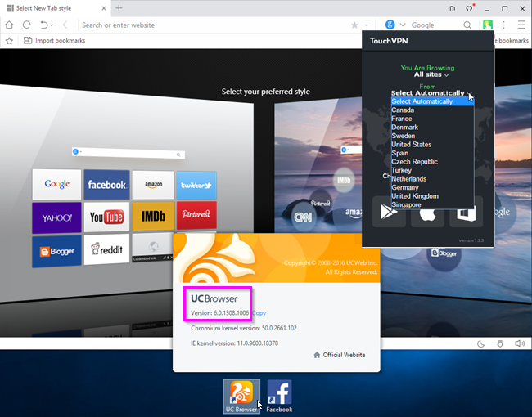Click the IMDb tile in classic style
532x417 pixels.
(153, 217)
